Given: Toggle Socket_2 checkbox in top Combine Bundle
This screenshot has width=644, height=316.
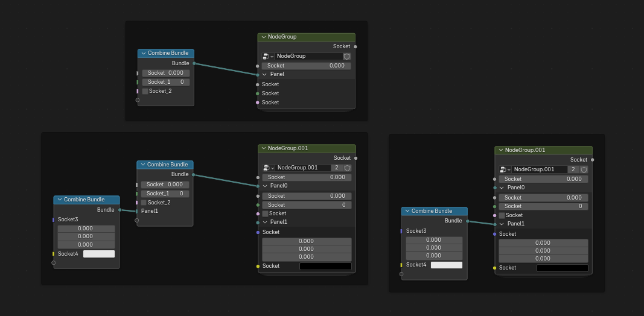Looking at the screenshot, I should 145,91.
